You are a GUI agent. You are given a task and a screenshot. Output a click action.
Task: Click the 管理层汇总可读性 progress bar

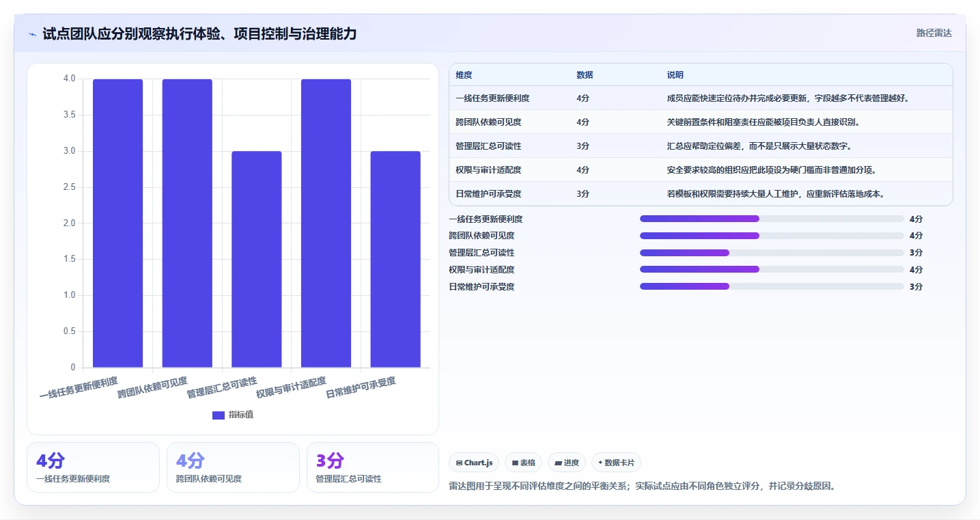pos(772,253)
